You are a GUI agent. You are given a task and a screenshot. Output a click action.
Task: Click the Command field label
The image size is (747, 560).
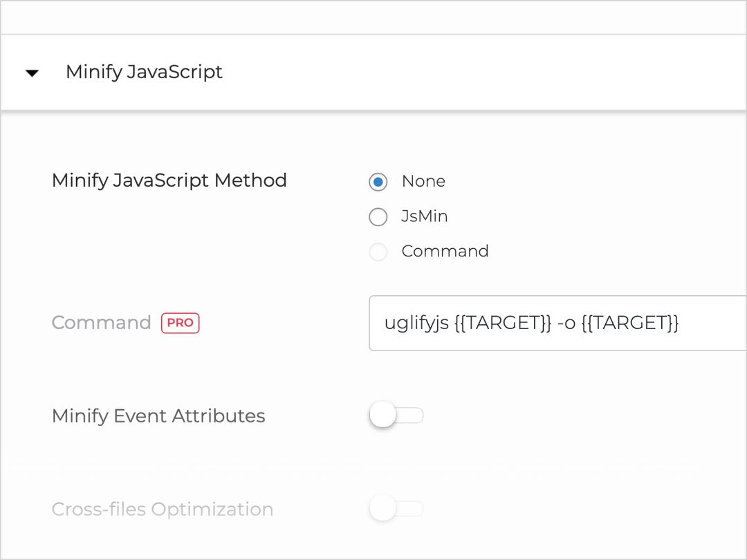101,322
